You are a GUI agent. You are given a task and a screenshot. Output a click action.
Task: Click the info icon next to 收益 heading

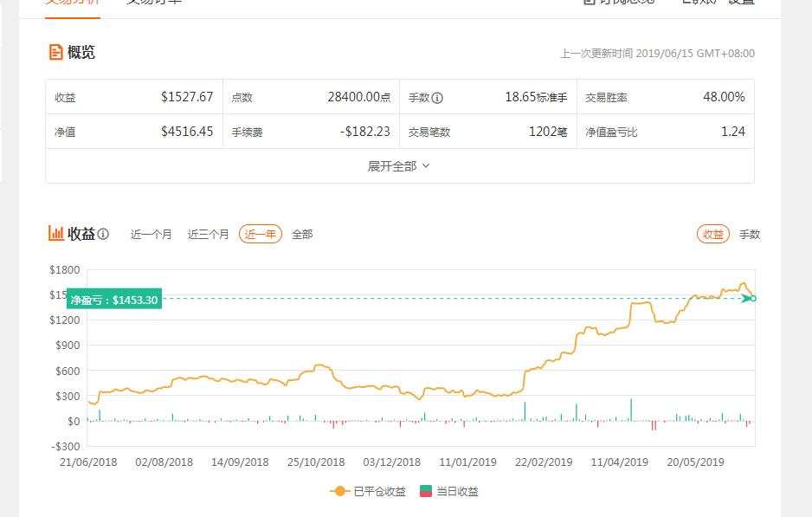coord(103,234)
